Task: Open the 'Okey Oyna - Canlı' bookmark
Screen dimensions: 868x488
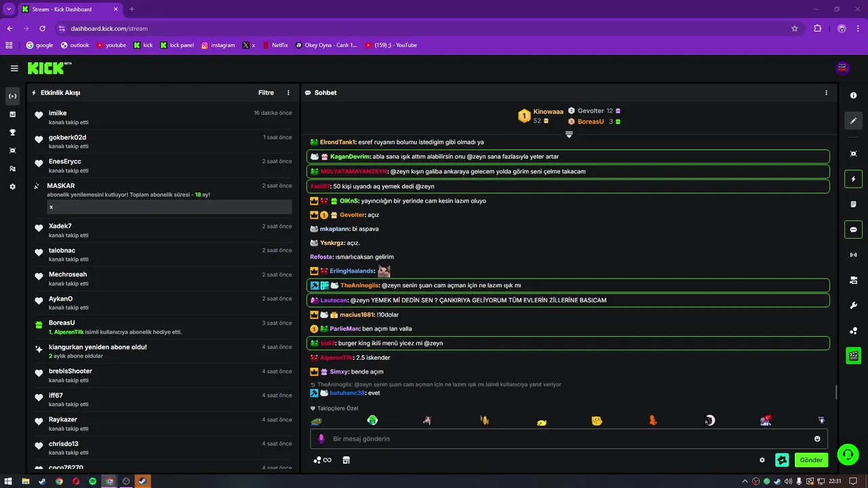Action: point(326,45)
